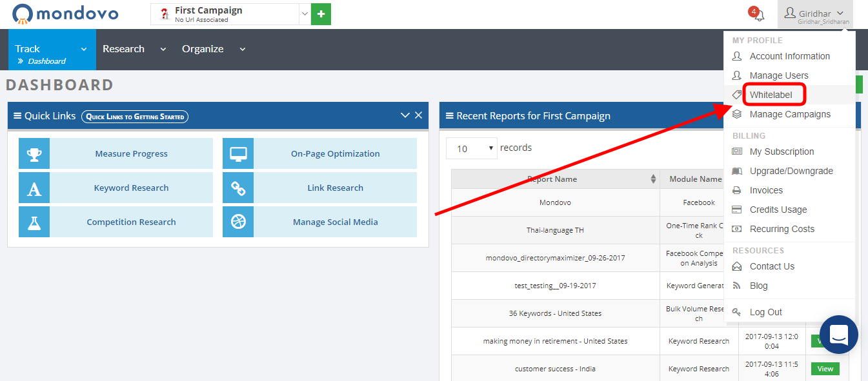Viewport: 868px width, 381px height.
Task: Click the layers icon beside Manage Campaigns
Action: (x=737, y=114)
